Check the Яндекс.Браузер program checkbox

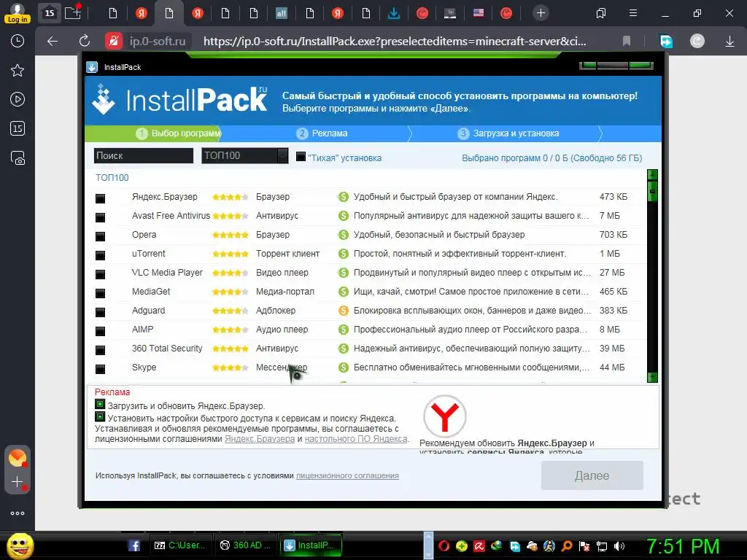(x=100, y=198)
